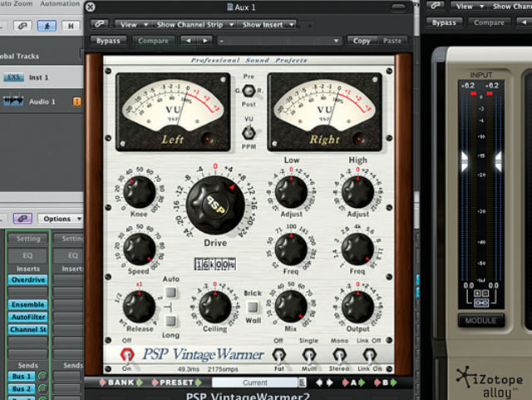Flip the Single/Multi band switch
The image size is (532, 400).
(308, 356)
